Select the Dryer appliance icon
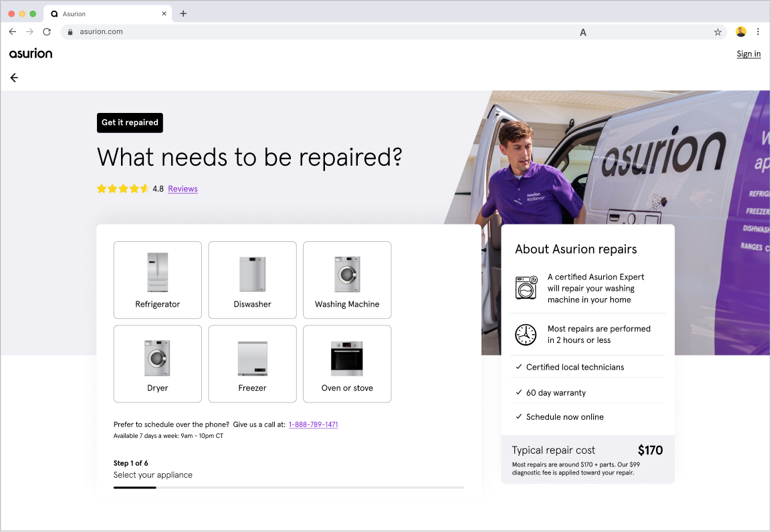This screenshot has width=771, height=532. tap(158, 364)
